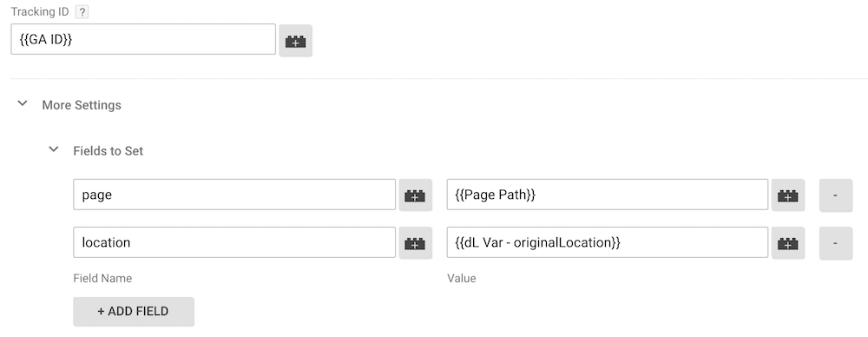Click the Value column label
This screenshot has height=337, width=868.
tap(462, 278)
